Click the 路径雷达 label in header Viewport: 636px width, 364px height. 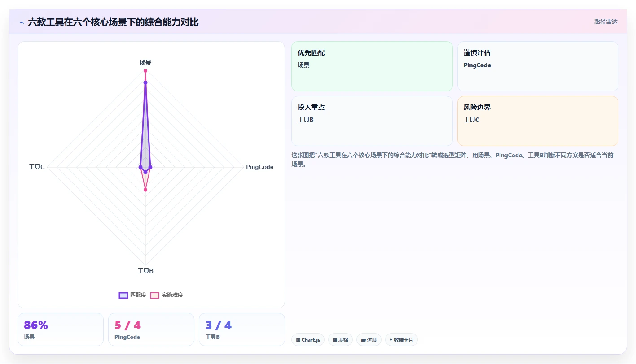click(x=606, y=22)
